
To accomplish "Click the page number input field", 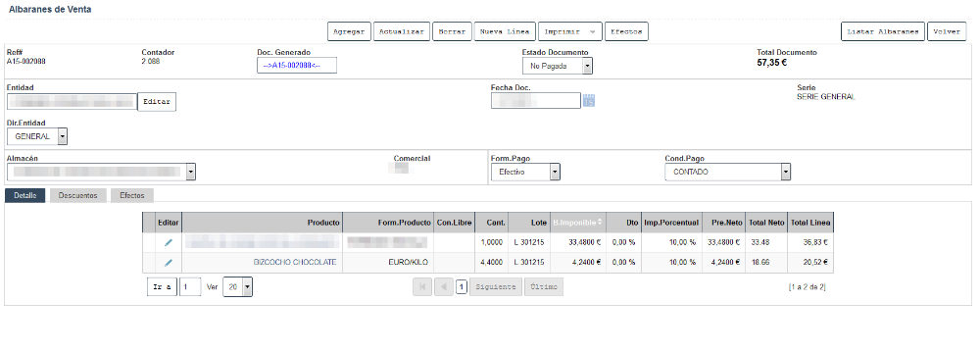I will coord(190,287).
